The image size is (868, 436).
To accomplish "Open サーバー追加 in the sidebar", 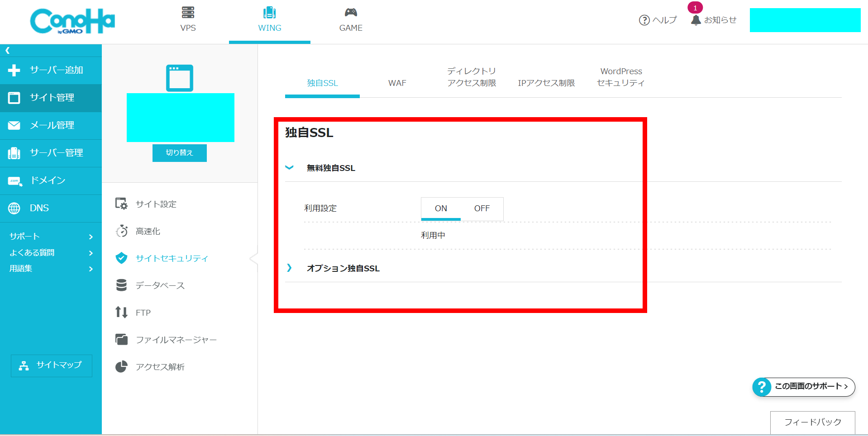I will pyautogui.click(x=51, y=70).
